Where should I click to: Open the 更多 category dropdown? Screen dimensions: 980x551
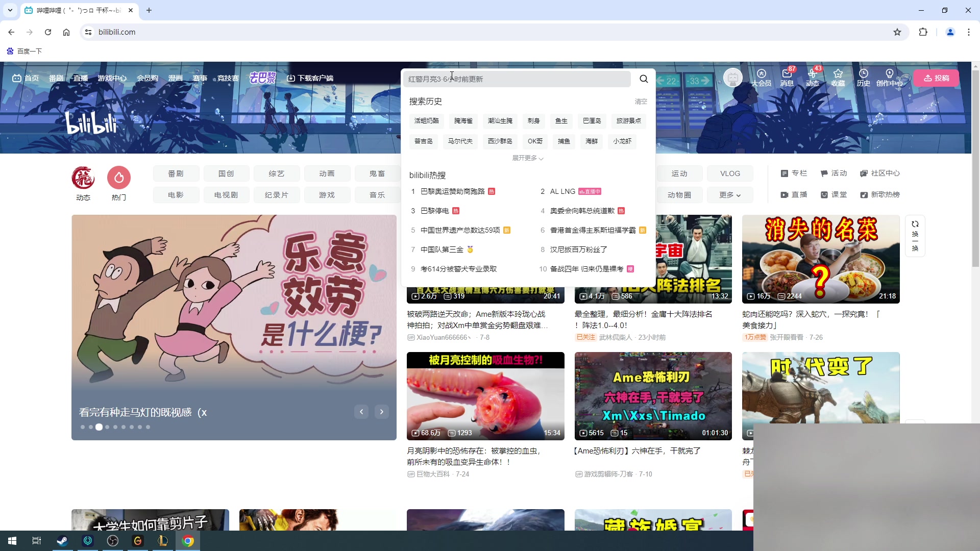[730, 194]
